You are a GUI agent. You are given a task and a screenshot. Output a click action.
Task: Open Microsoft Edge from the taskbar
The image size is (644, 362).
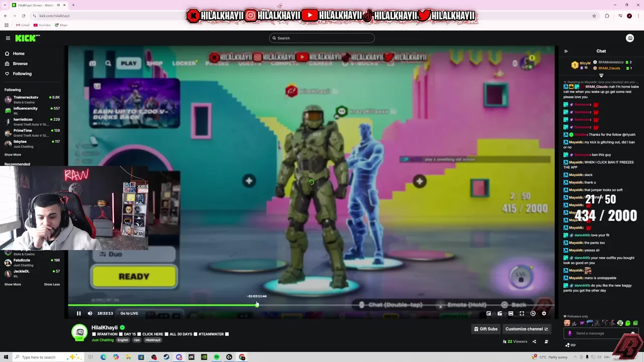(104, 357)
